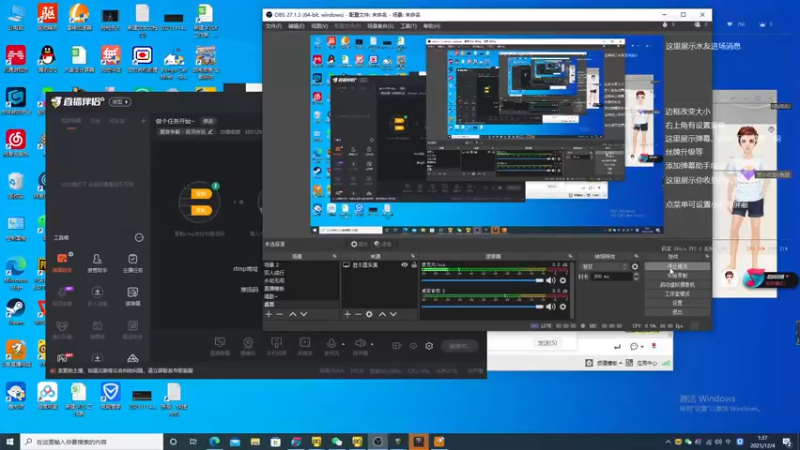Open 视图 menu in OBS
Screen dimensions: 800x450
point(319,26)
